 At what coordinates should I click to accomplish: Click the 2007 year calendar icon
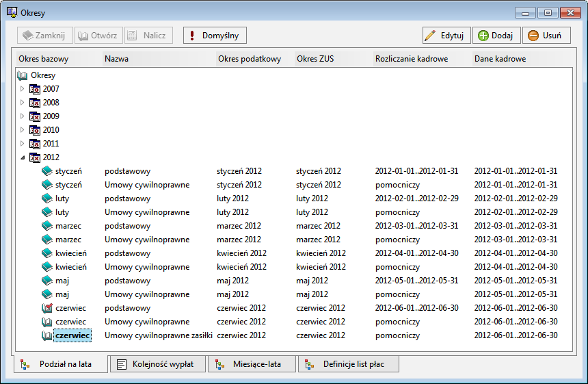(35, 90)
